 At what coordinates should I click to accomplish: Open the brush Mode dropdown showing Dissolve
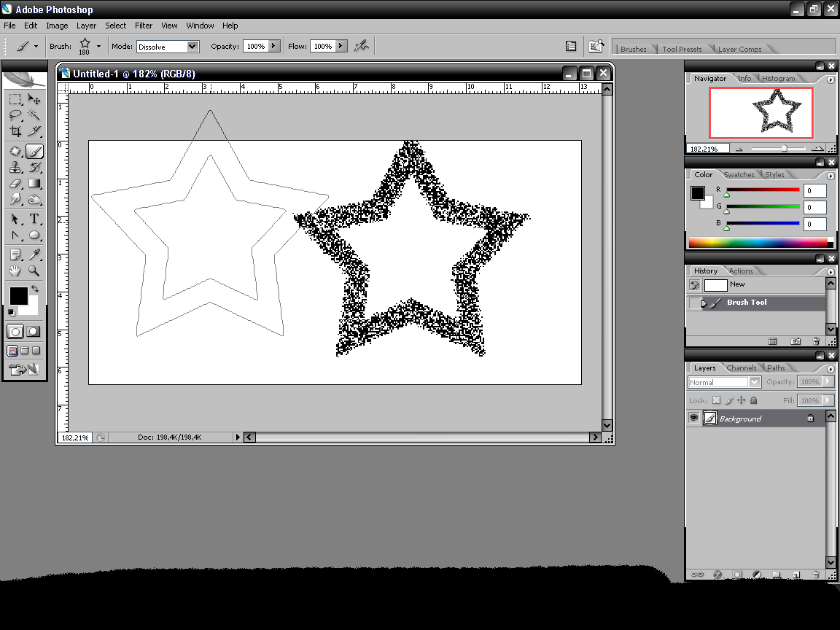192,47
